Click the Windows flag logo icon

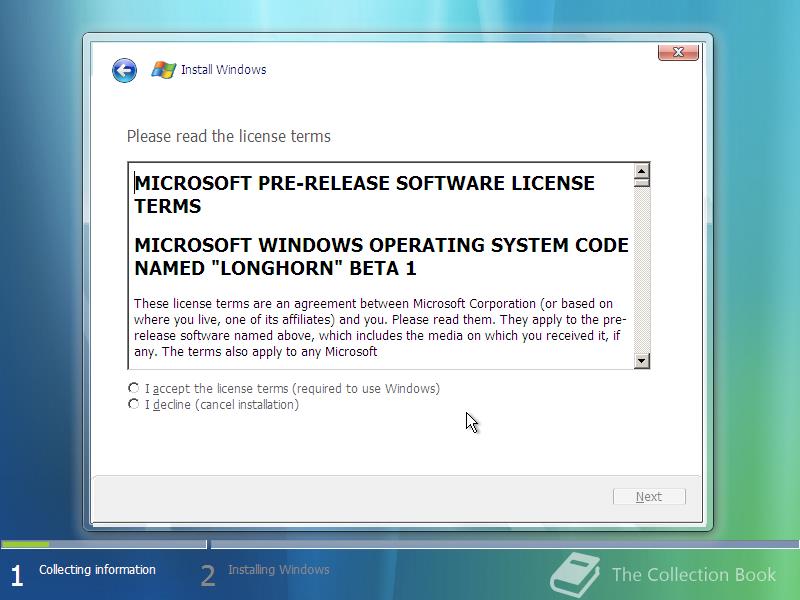[163, 69]
